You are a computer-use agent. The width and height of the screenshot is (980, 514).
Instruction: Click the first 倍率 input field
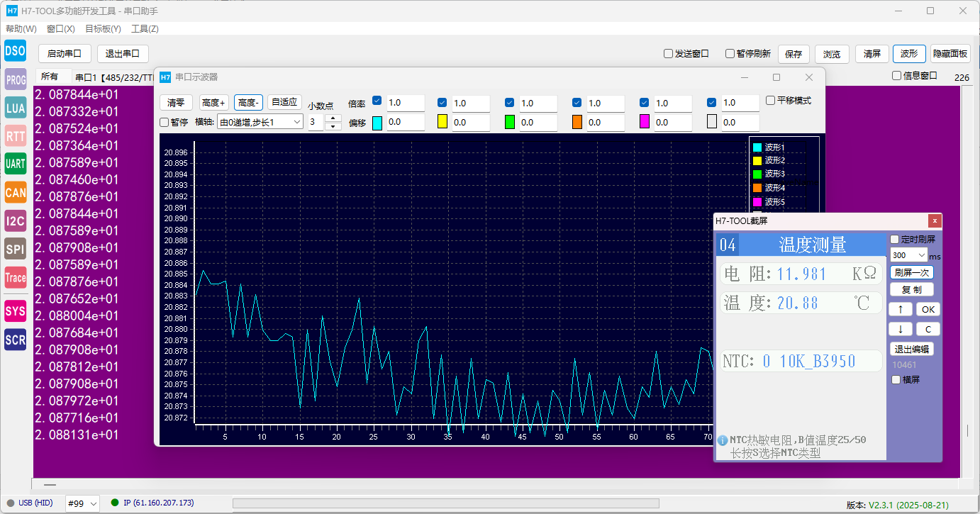pos(405,103)
